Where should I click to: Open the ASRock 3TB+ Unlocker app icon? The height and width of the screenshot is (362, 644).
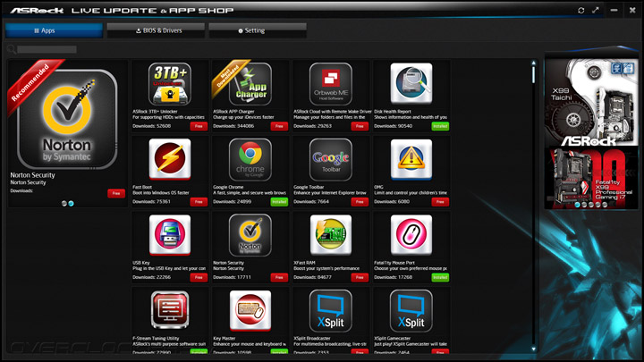(170, 84)
